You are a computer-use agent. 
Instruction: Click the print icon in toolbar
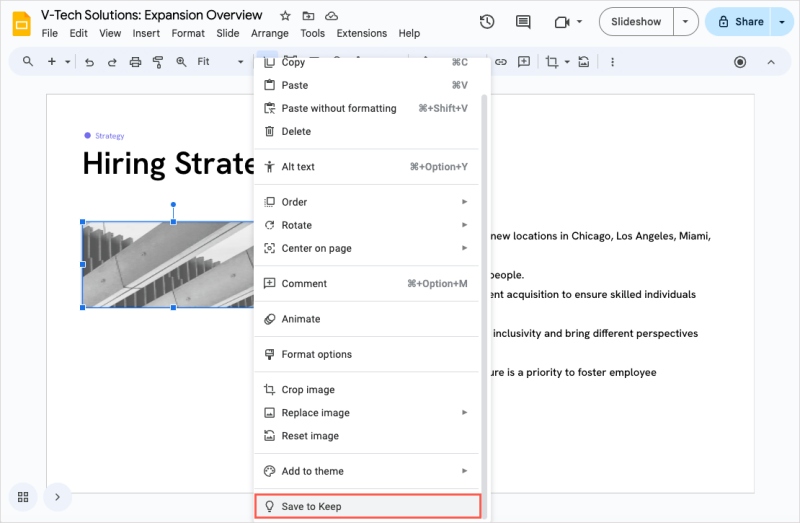(x=135, y=62)
